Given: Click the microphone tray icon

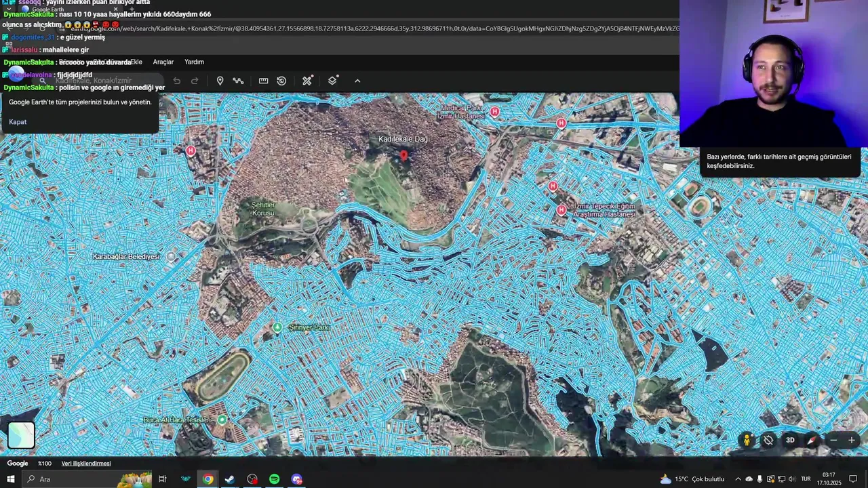Looking at the screenshot, I should (759, 479).
